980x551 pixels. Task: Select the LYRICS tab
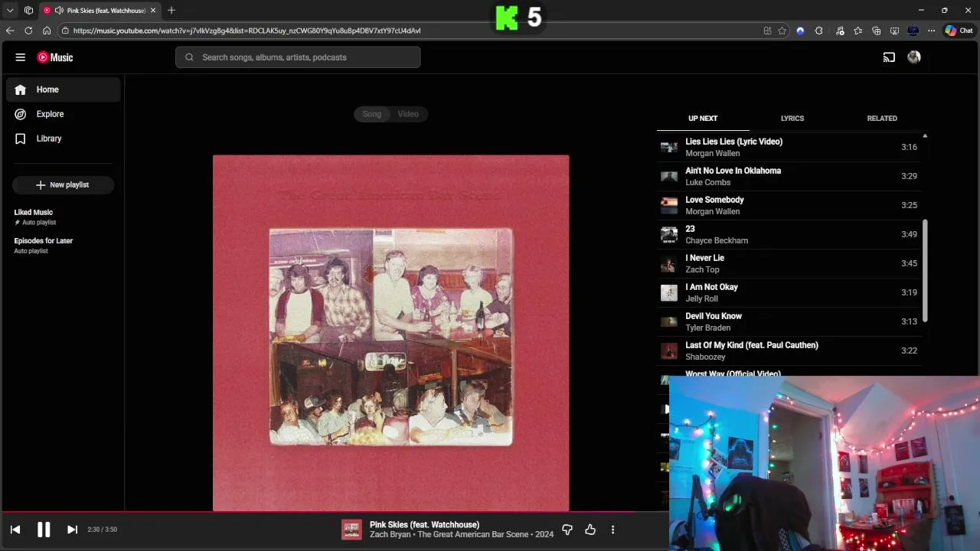[792, 119]
